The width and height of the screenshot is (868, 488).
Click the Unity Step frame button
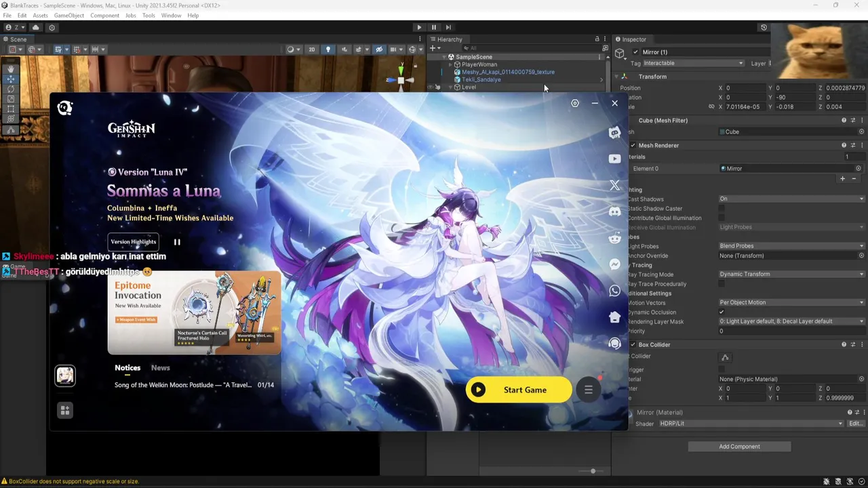pos(448,28)
